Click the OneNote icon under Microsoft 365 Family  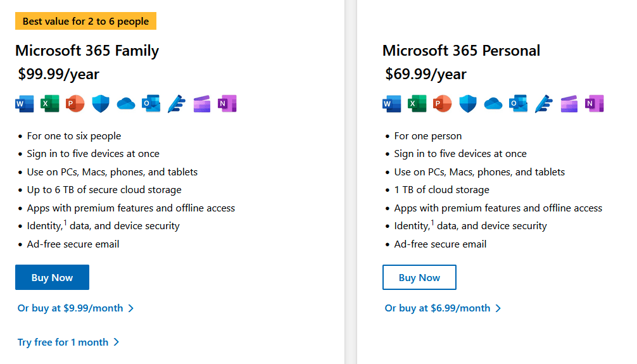[227, 104]
